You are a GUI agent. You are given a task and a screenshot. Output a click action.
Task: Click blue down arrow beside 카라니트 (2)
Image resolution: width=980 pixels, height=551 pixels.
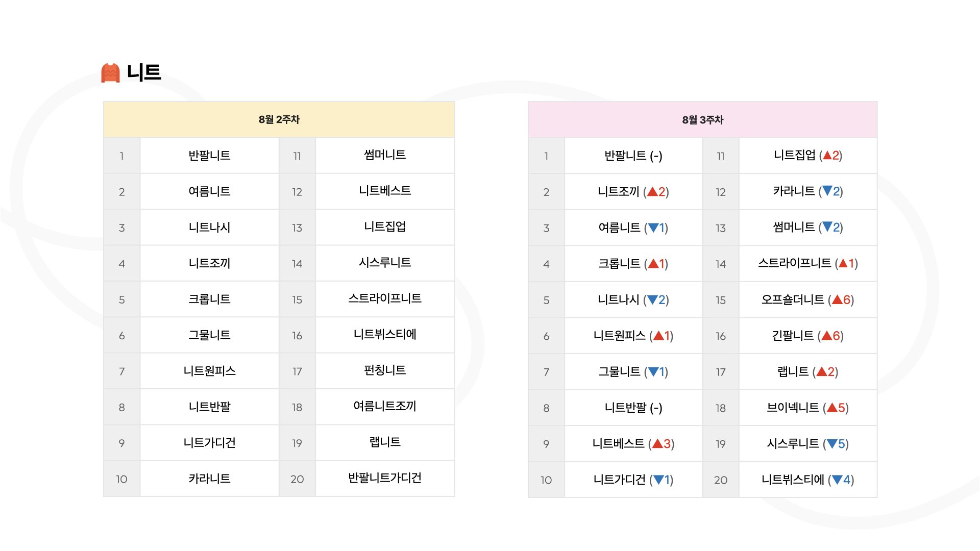(827, 191)
